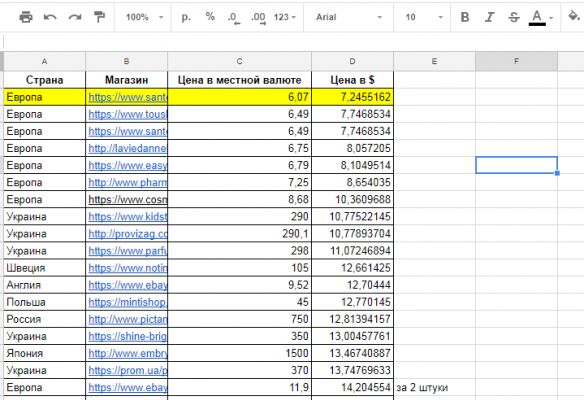Open the highlighted sant link in yellow row
The height and width of the screenshot is (400, 584).
point(128,97)
